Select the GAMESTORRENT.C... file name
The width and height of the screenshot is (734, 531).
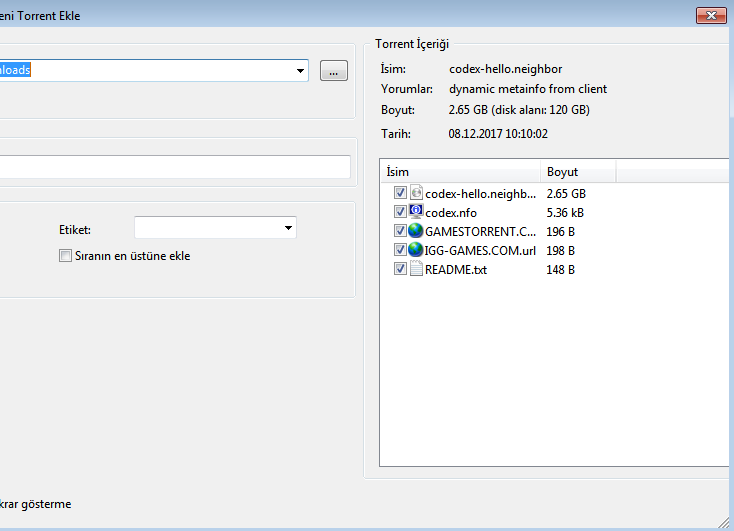point(480,232)
